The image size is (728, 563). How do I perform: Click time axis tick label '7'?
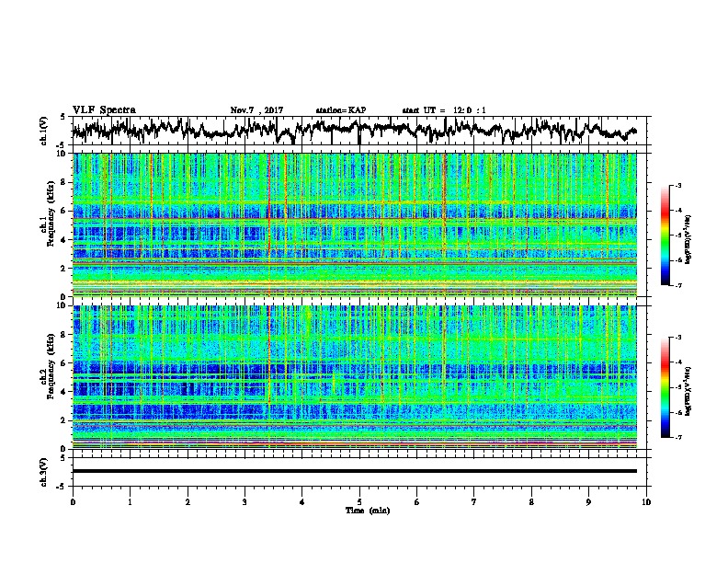click(474, 502)
